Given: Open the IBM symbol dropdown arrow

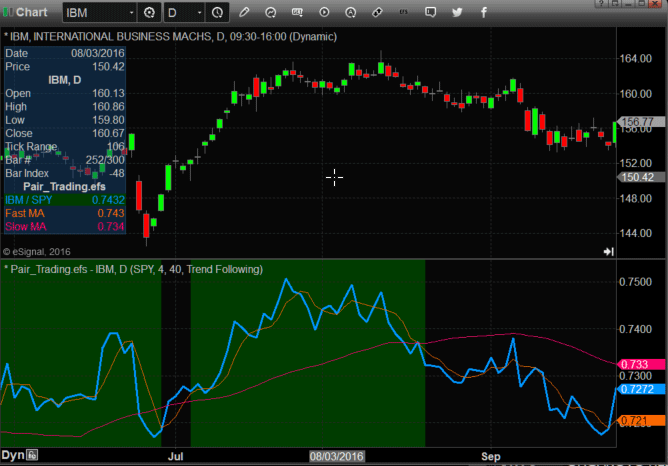Looking at the screenshot, I should click(131, 13).
